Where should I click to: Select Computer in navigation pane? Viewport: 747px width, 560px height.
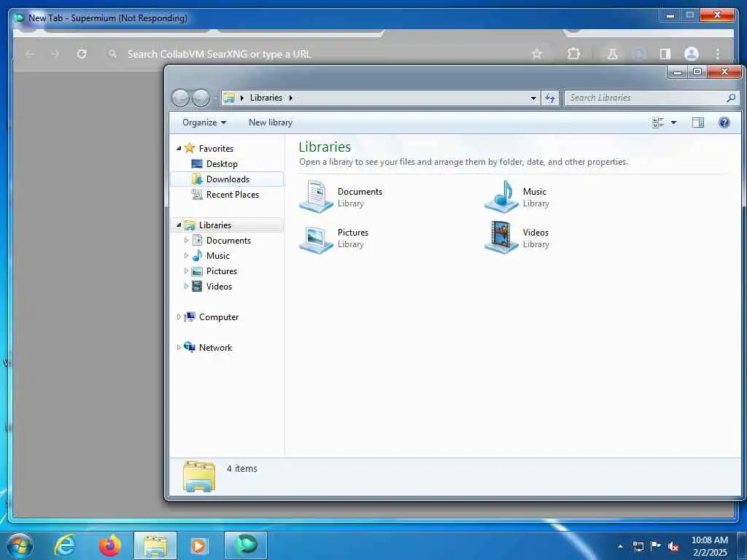(x=218, y=316)
